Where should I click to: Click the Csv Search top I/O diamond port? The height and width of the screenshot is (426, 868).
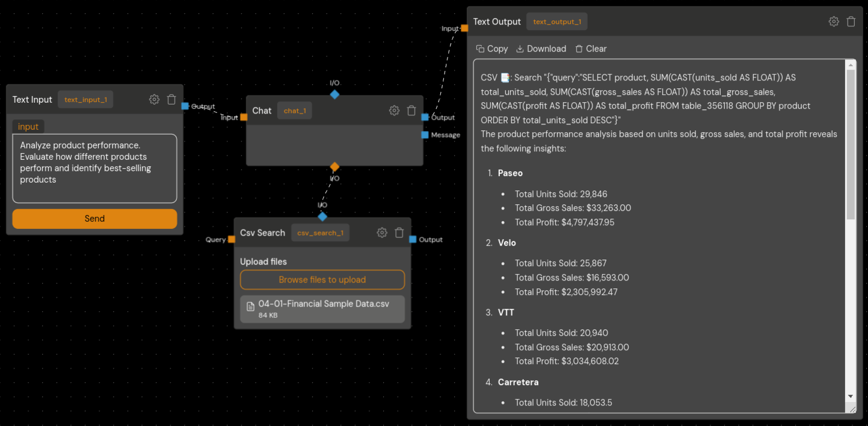(x=322, y=216)
